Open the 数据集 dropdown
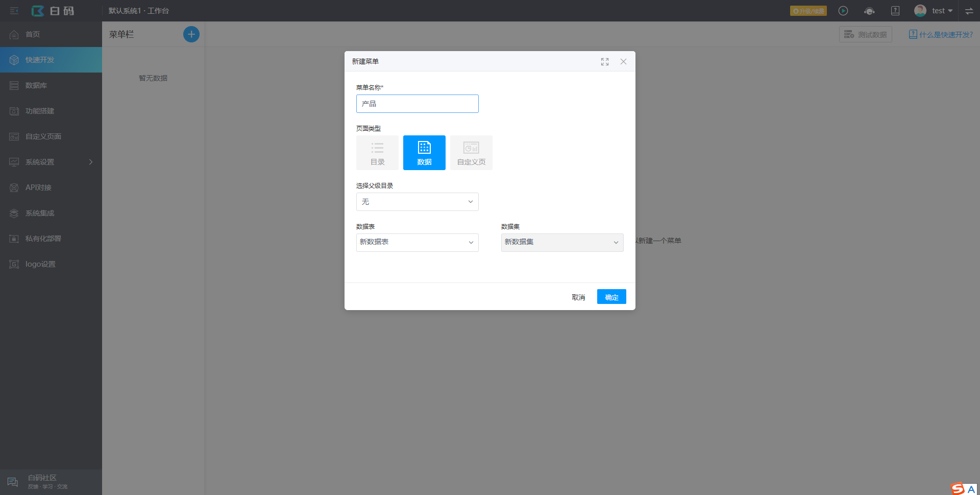Screen dimensions: 980x495 pyautogui.click(x=562, y=243)
